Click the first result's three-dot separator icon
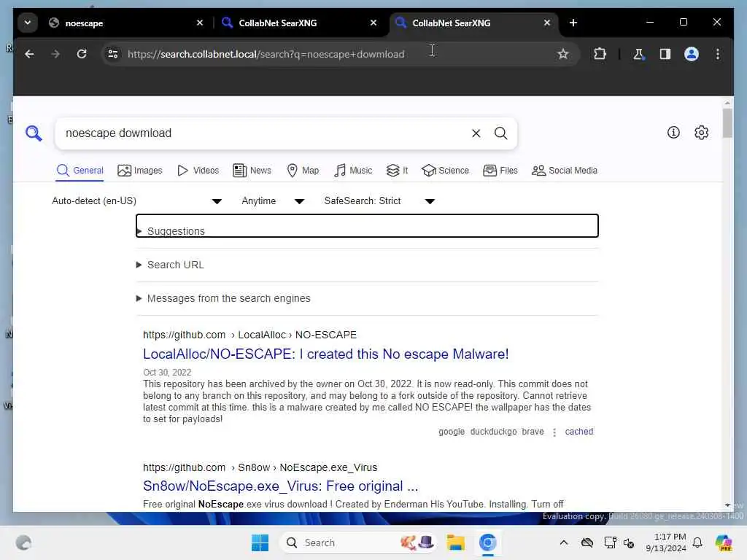747x560 pixels. [x=554, y=432]
